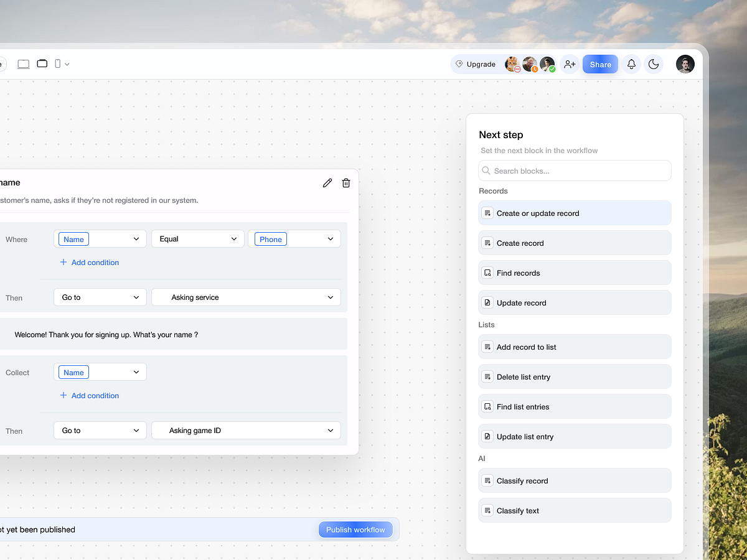The image size is (747, 560).
Task: Switch to dark mode with the moon icon
Action: click(654, 64)
